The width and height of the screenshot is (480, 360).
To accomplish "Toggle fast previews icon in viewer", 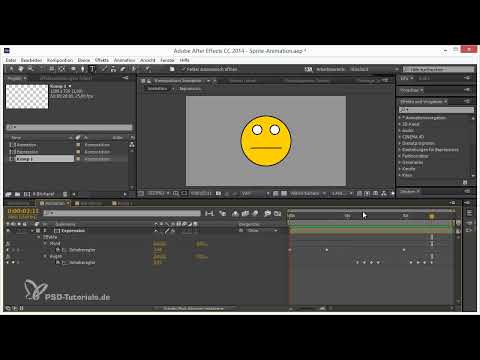I will 367,193.
